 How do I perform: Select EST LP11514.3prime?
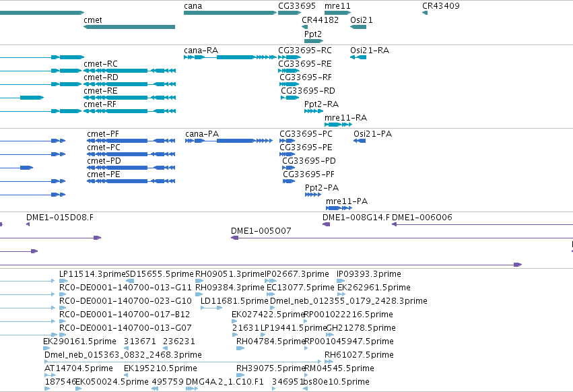(92, 274)
